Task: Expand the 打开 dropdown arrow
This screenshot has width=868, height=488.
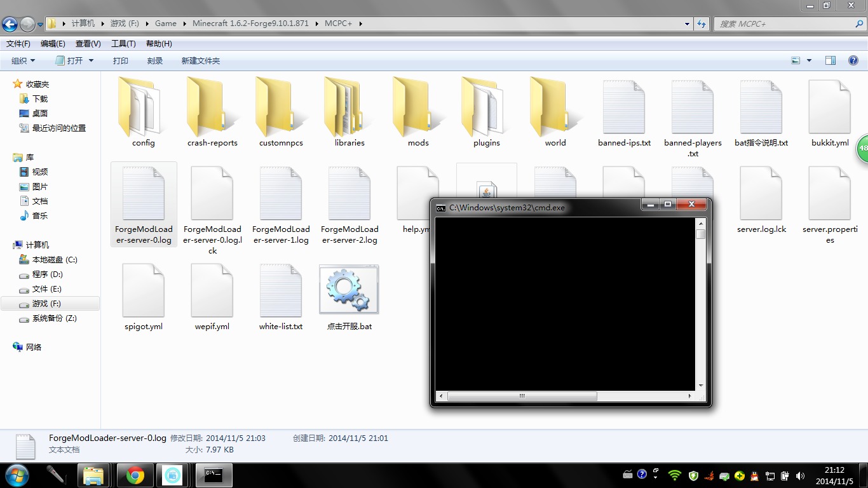Action: click(x=91, y=60)
